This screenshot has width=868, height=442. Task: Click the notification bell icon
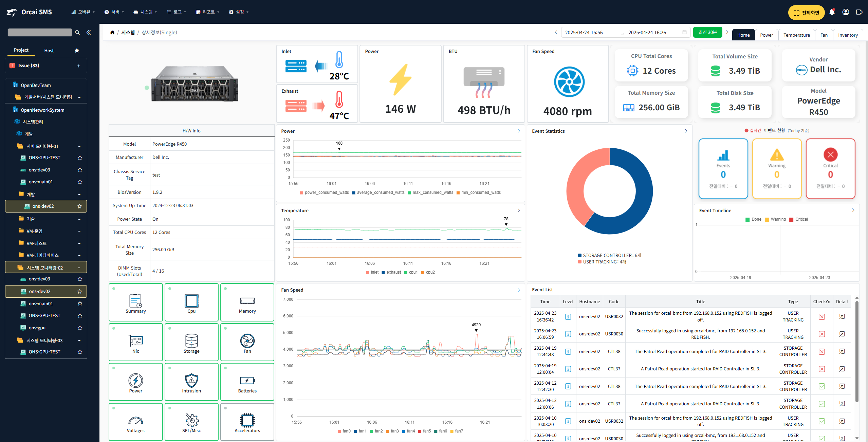(x=832, y=12)
